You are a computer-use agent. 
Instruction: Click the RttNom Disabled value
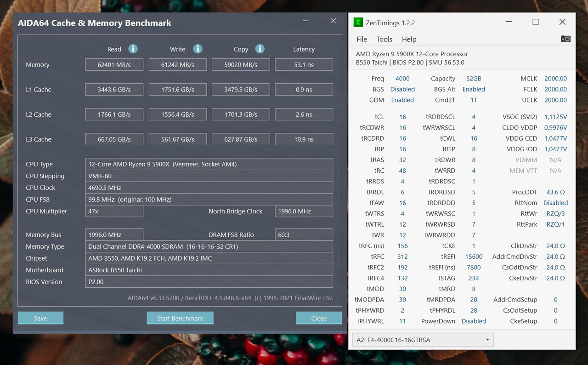tap(555, 203)
